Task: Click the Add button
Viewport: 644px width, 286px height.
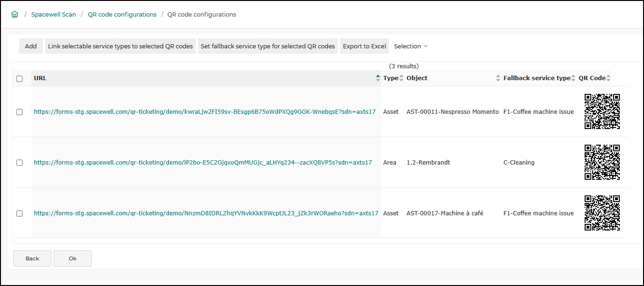Action: coord(31,46)
